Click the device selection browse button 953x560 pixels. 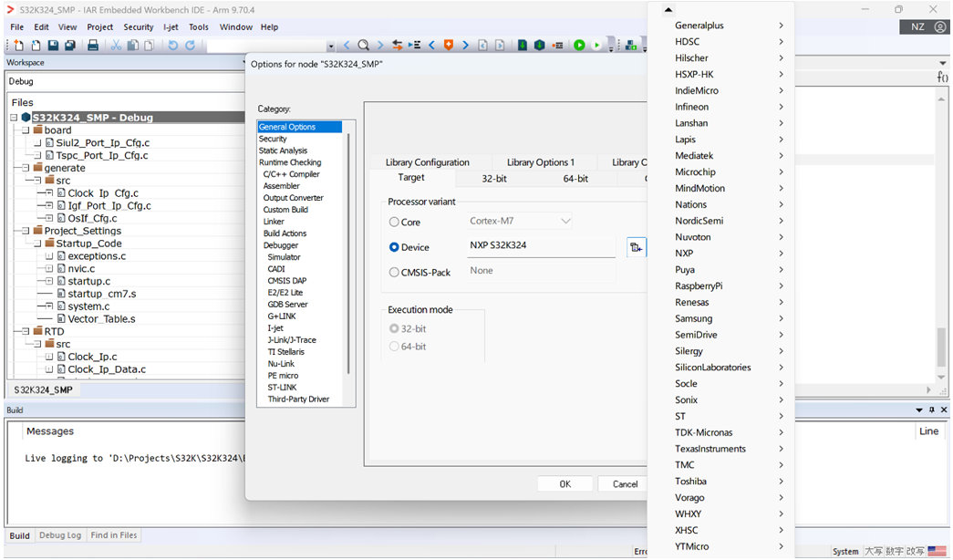click(x=636, y=247)
